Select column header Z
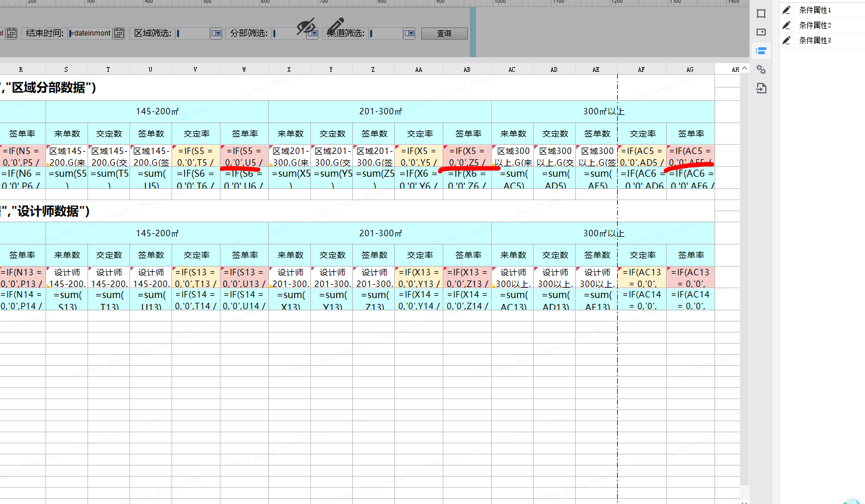Image resolution: width=865 pixels, height=504 pixels. [x=373, y=69]
